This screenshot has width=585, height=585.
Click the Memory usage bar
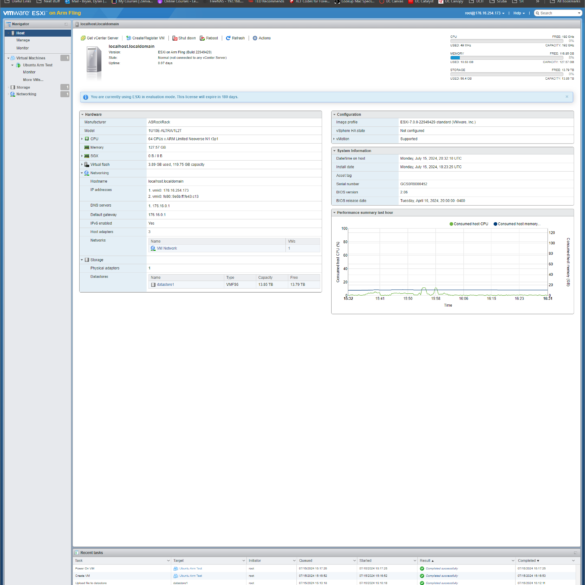pos(507,58)
